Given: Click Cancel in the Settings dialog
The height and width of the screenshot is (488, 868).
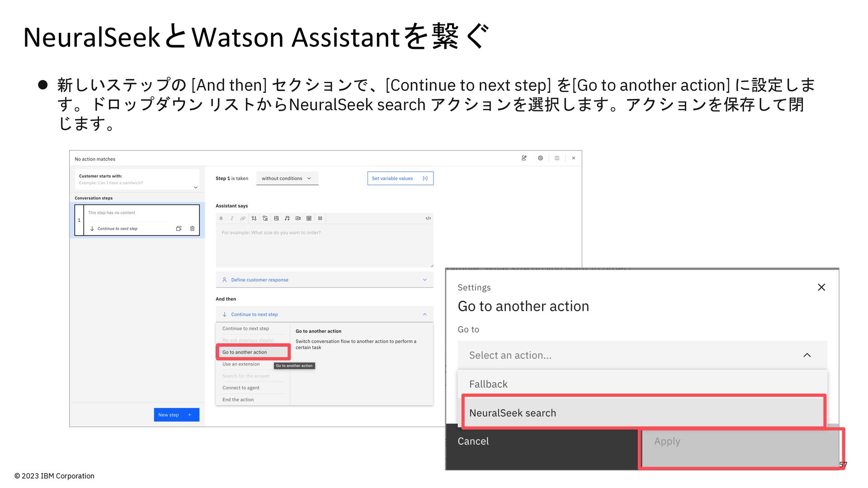Looking at the screenshot, I should tap(542, 447).
